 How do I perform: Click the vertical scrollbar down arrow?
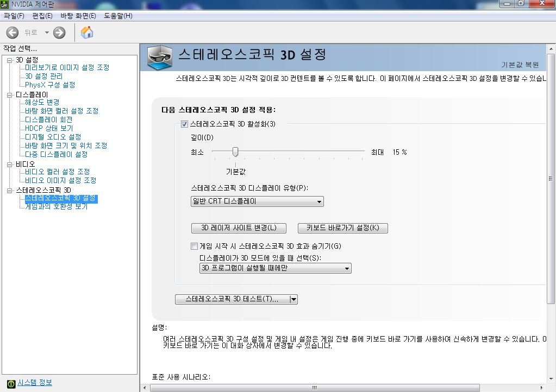pos(551,379)
